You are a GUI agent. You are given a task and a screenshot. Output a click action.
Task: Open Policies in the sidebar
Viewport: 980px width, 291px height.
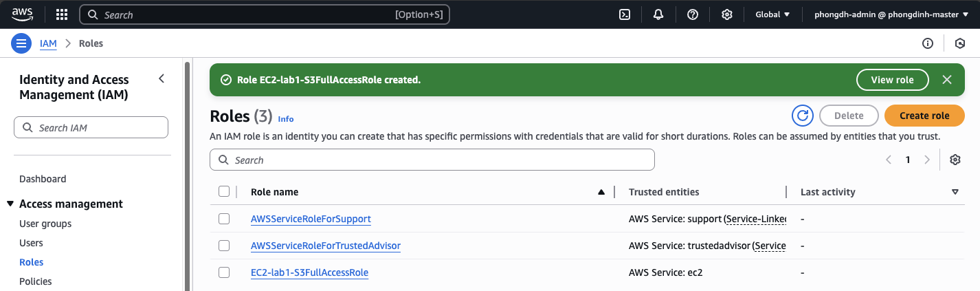36,281
